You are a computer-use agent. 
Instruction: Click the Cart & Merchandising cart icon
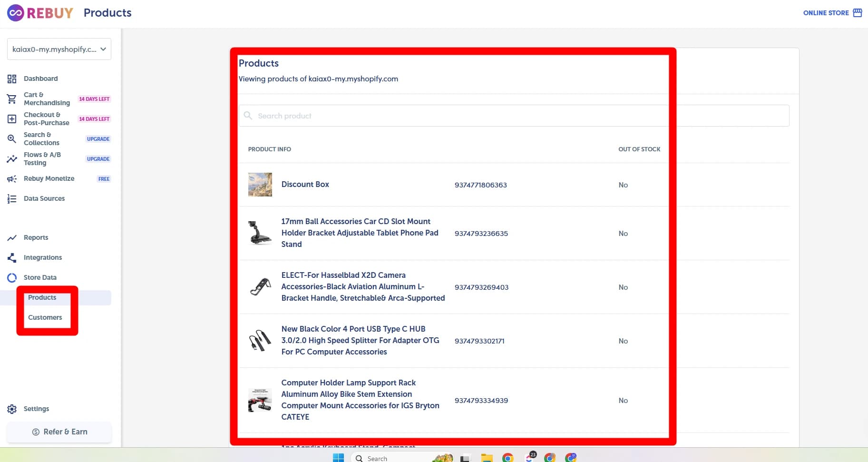tap(12, 99)
